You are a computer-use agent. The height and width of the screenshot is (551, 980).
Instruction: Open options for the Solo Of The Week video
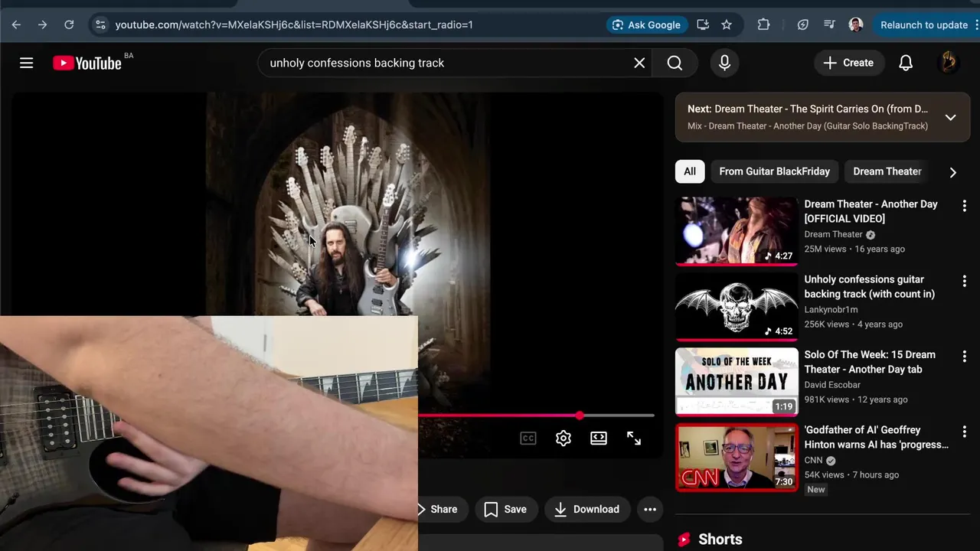click(x=964, y=357)
